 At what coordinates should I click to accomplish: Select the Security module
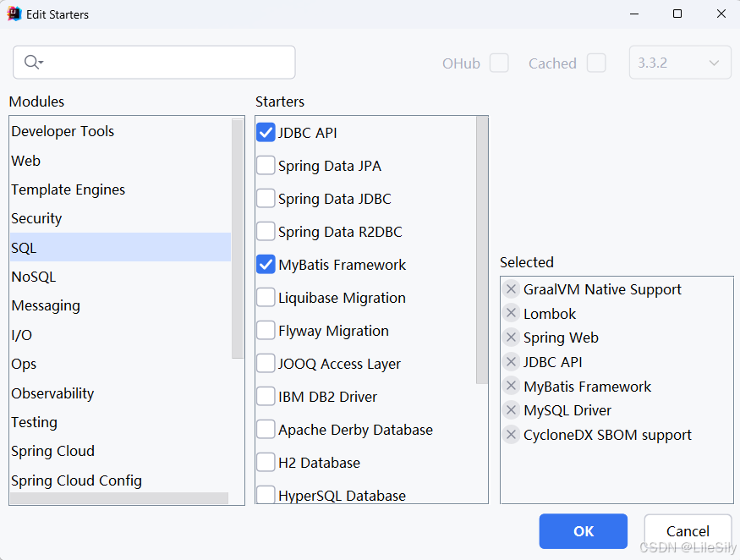120,218
